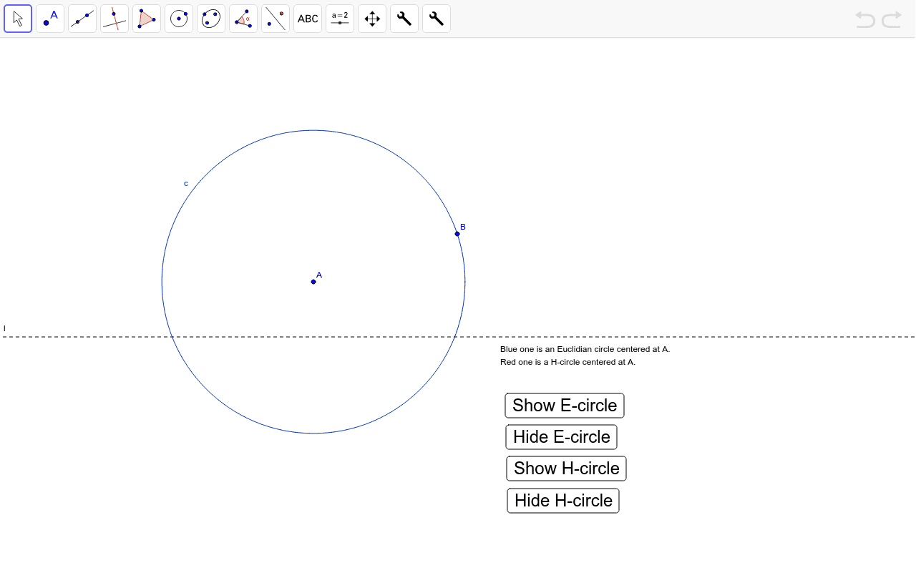This screenshot has height=588, width=916.
Task: Select Circle with center through point tool
Action: pos(179,19)
